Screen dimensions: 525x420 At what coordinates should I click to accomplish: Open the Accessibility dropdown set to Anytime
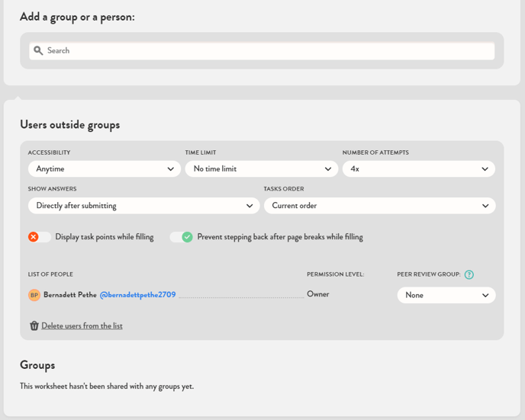pyautogui.click(x=105, y=169)
